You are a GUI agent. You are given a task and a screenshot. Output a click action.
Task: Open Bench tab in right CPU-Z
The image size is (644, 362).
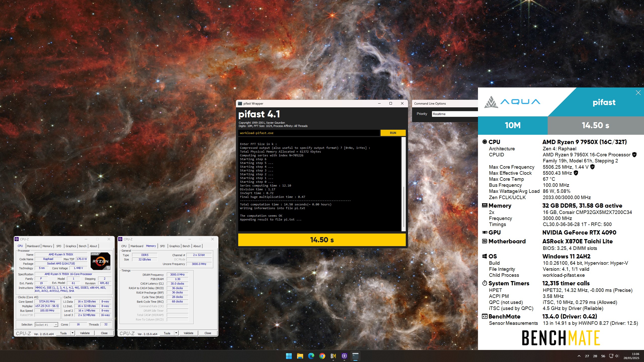[186, 246]
